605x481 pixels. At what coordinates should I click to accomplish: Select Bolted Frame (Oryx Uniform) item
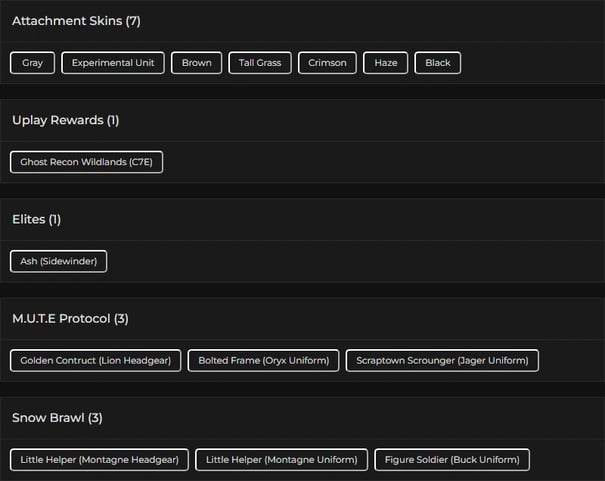pos(264,360)
